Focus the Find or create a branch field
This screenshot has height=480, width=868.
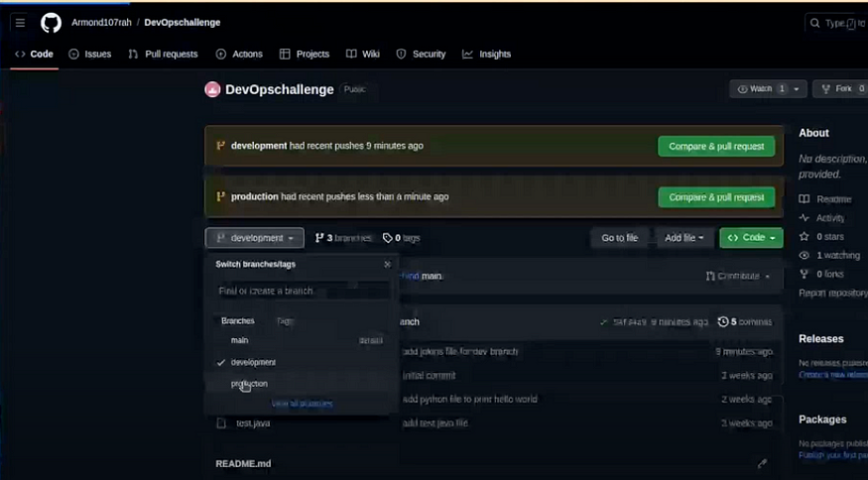[302, 291]
